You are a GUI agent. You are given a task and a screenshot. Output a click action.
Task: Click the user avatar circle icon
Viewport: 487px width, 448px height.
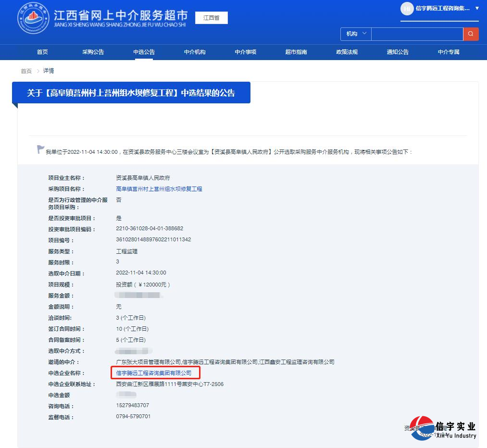point(407,9)
